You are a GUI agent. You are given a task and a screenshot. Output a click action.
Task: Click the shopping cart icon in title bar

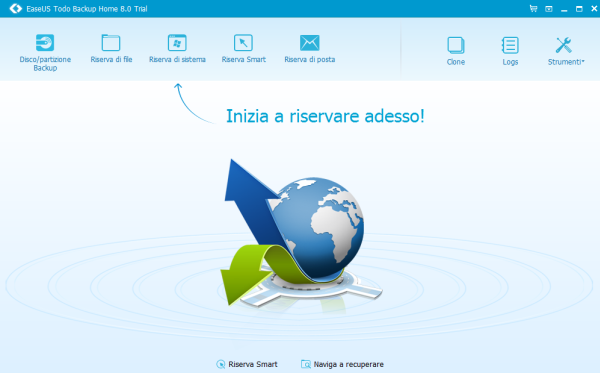click(533, 8)
